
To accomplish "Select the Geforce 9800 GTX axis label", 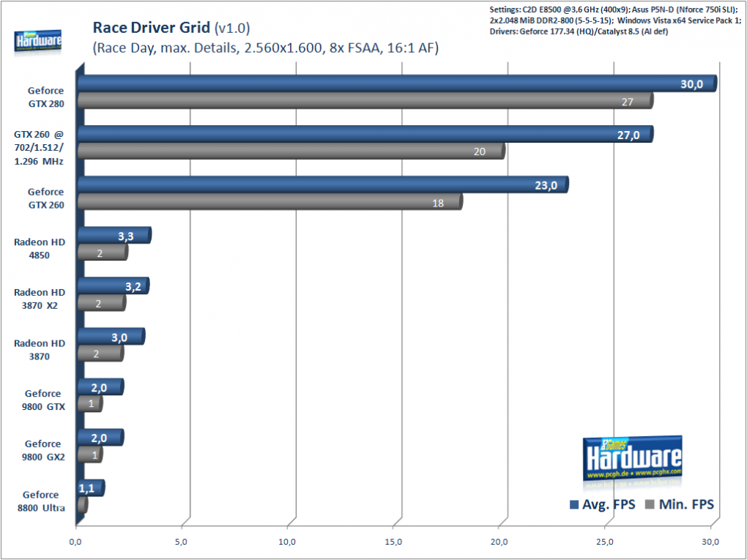I will pos(43,400).
